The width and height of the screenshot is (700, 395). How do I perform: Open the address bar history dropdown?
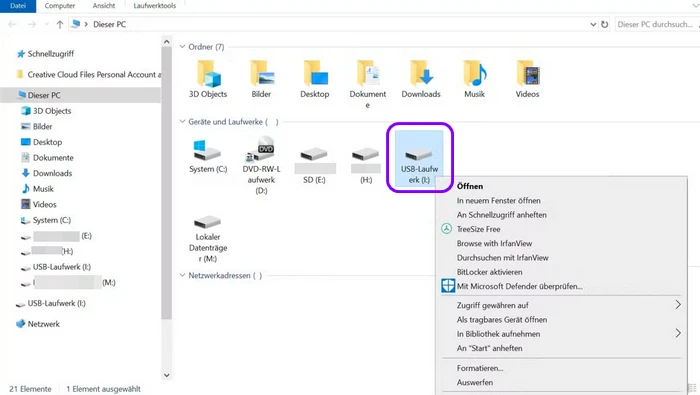[593, 25]
